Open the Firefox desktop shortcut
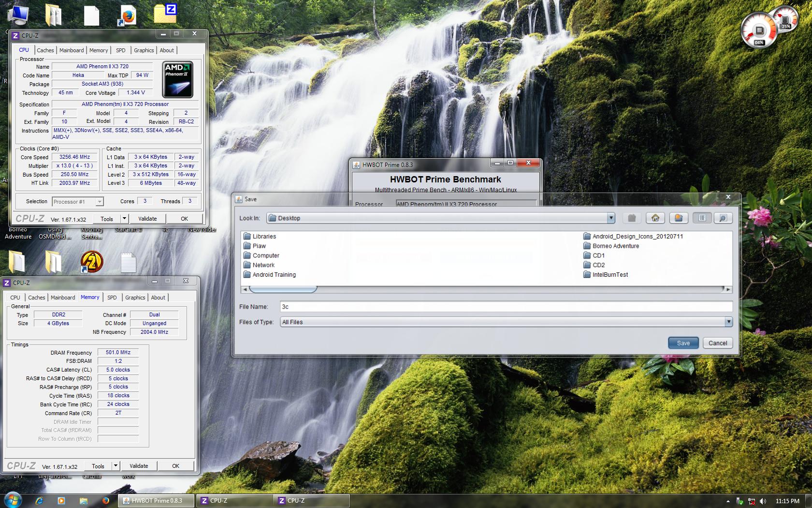 tap(127, 15)
